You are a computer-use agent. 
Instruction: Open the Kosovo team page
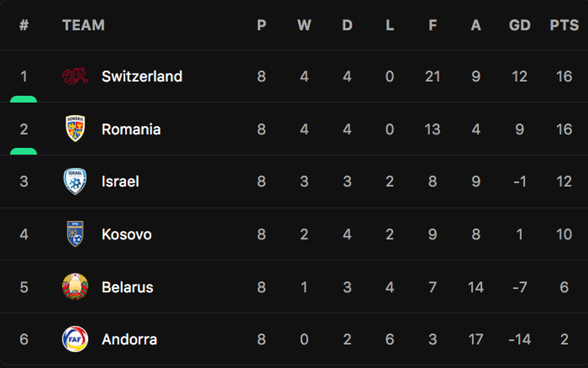(x=126, y=234)
